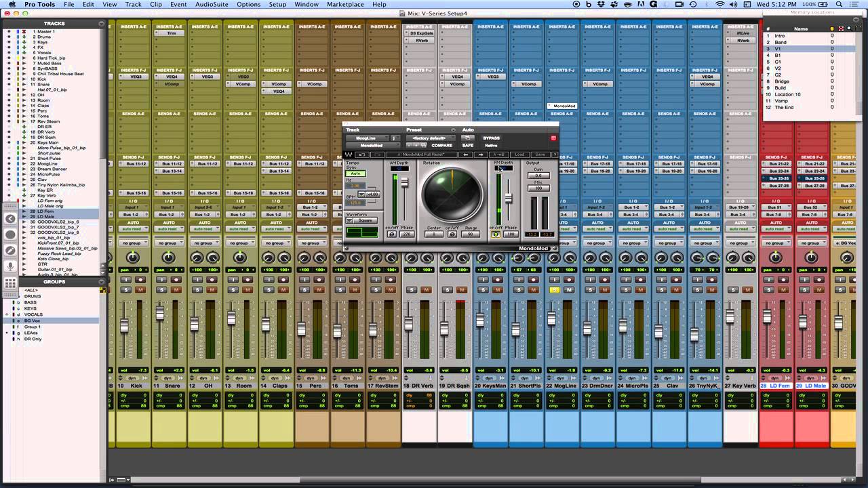Solo the DR Sqsh track

[x=447, y=290]
